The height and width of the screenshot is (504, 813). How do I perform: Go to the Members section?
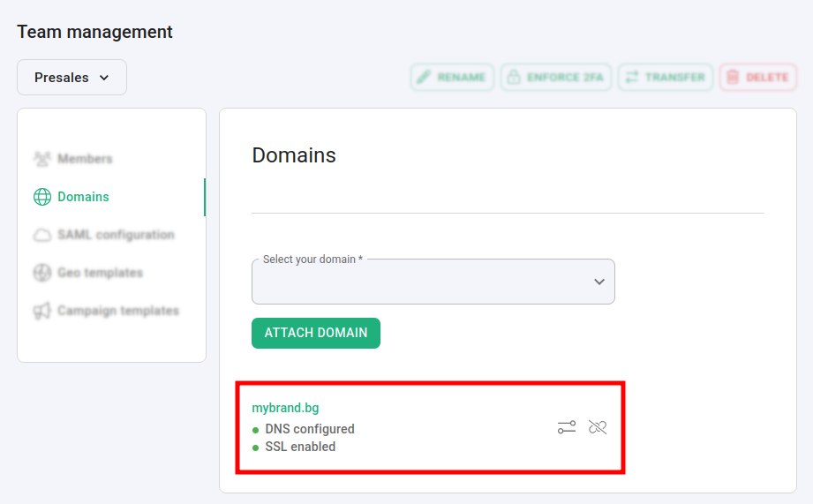pos(85,159)
